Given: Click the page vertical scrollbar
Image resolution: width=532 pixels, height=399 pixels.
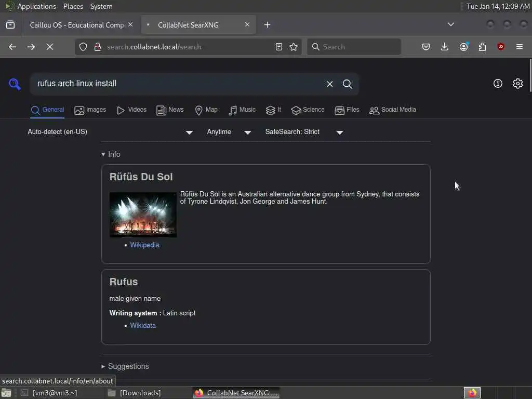Looking at the screenshot, I should click(x=530, y=75).
